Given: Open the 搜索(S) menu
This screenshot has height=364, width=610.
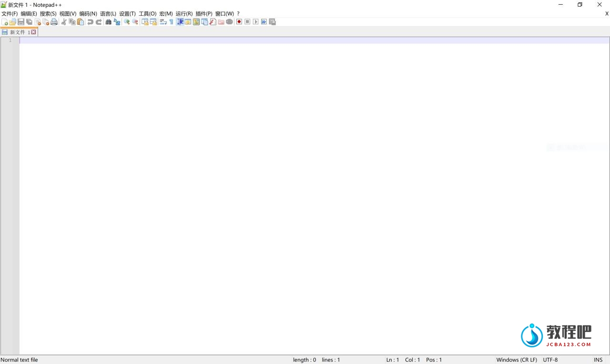Looking at the screenshot, I should tap(48, 14).
